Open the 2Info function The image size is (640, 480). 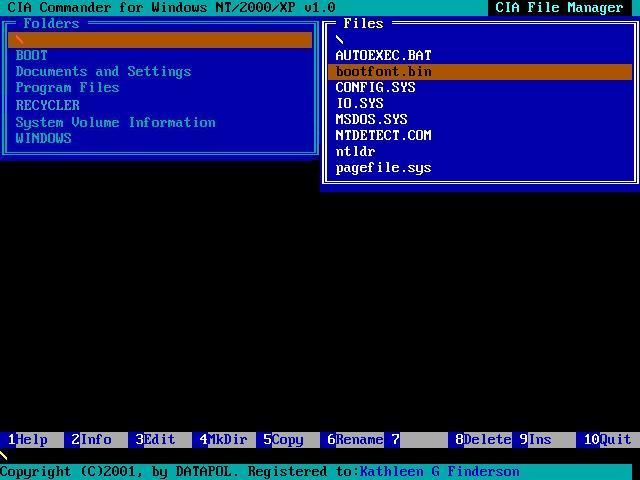[x=96, y=440]
